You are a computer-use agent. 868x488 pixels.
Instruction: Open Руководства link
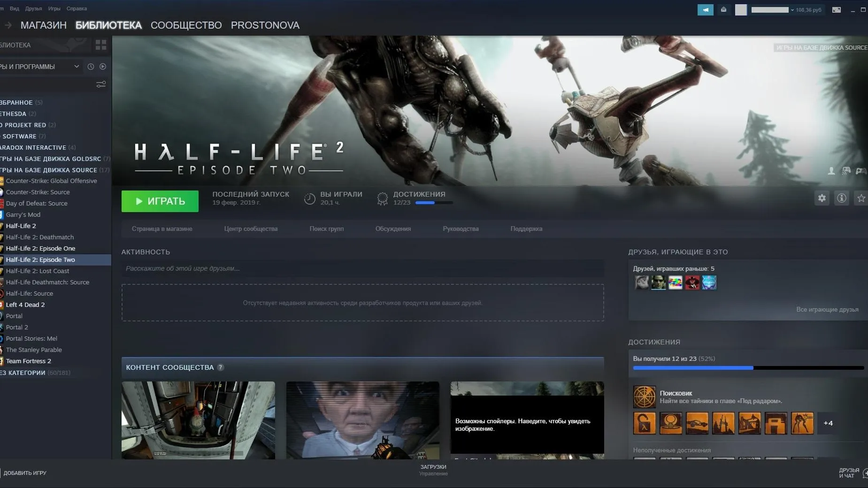[x=461, y=229]
